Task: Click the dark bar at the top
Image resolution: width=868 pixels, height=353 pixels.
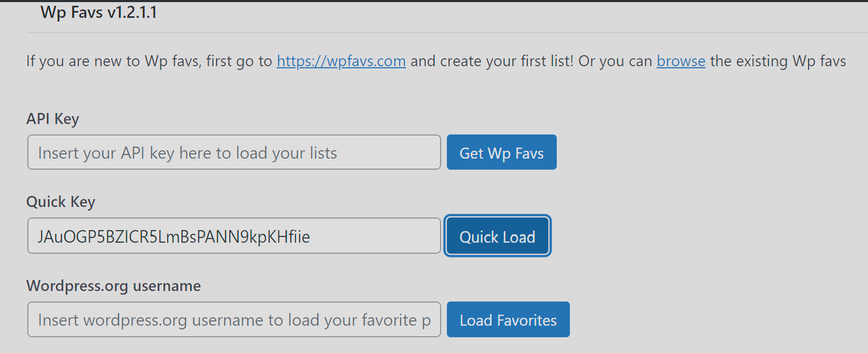Action: click(434, 1)
